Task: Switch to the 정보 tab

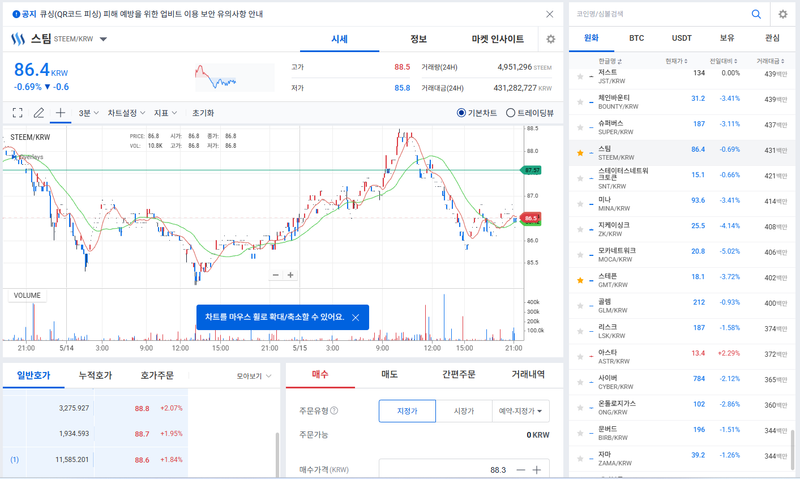Action: (418, 39)
